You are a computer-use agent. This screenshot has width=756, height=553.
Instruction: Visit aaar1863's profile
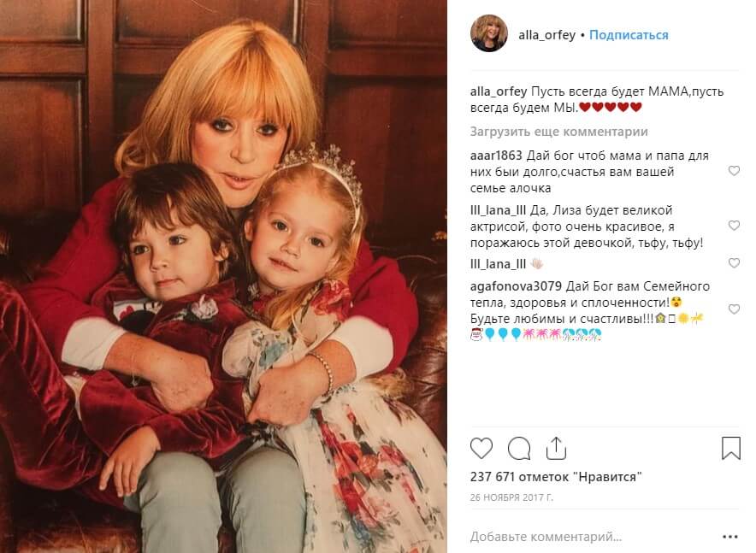click(496, 156)
